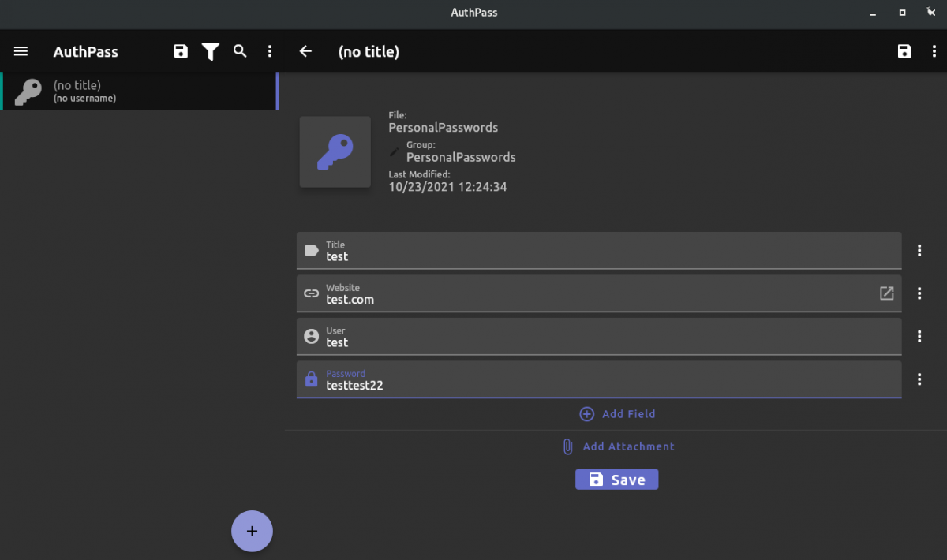
Task: Click the large key entry icon
Action: click(x=335, y=151)
